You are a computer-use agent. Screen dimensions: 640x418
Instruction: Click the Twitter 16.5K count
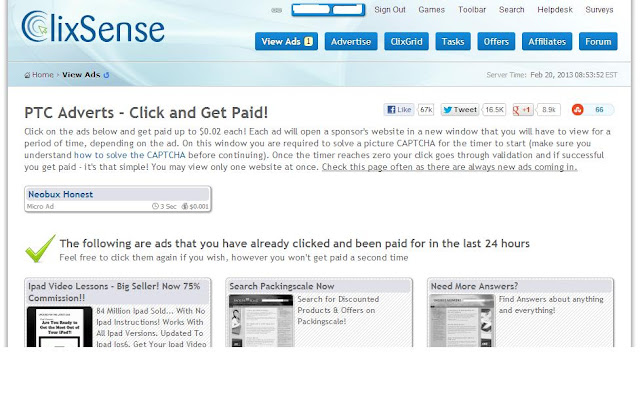click(x=494, y=110)
